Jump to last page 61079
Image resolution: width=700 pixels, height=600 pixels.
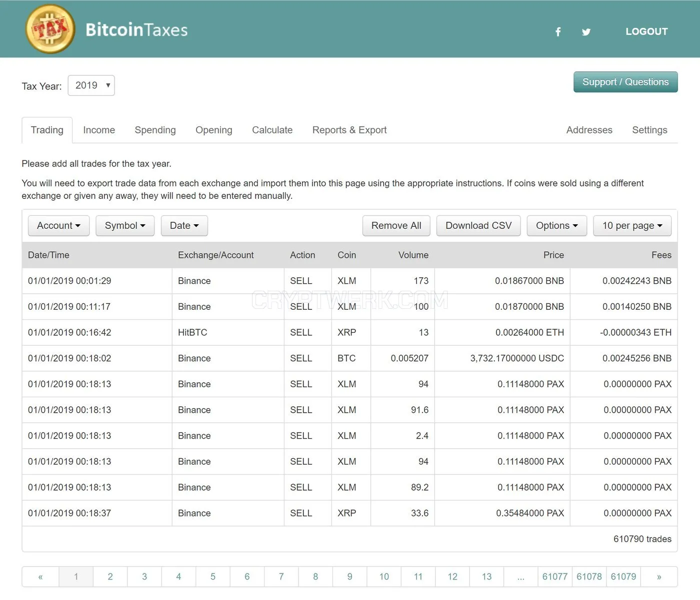coord(623,577)
